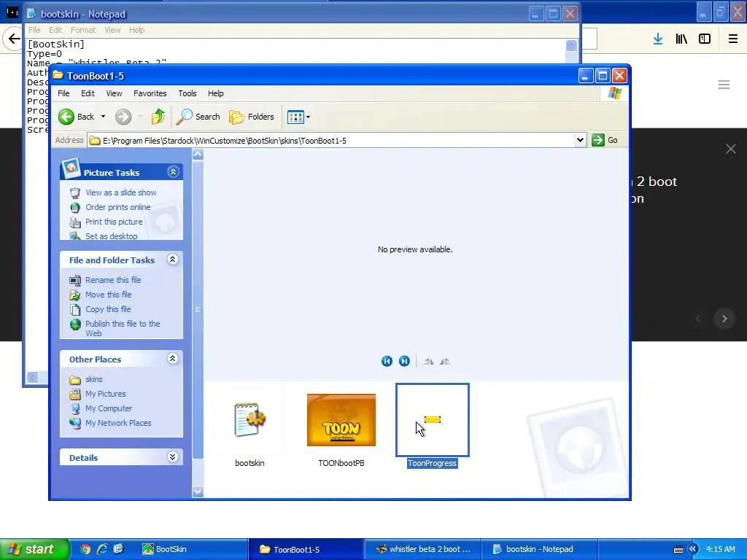Open the browser hamburger menu
The height and width of the screenshot is (560, 747).
click(732, 39)
